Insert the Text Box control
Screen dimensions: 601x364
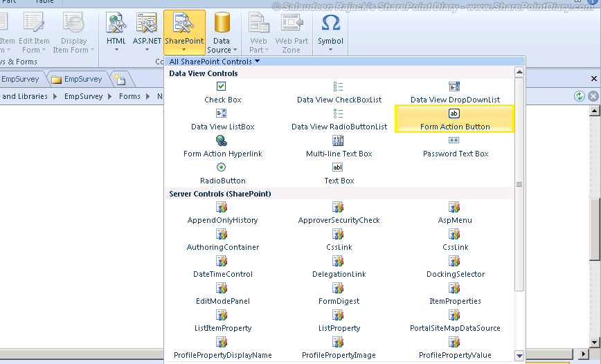[x=339, y=173]
